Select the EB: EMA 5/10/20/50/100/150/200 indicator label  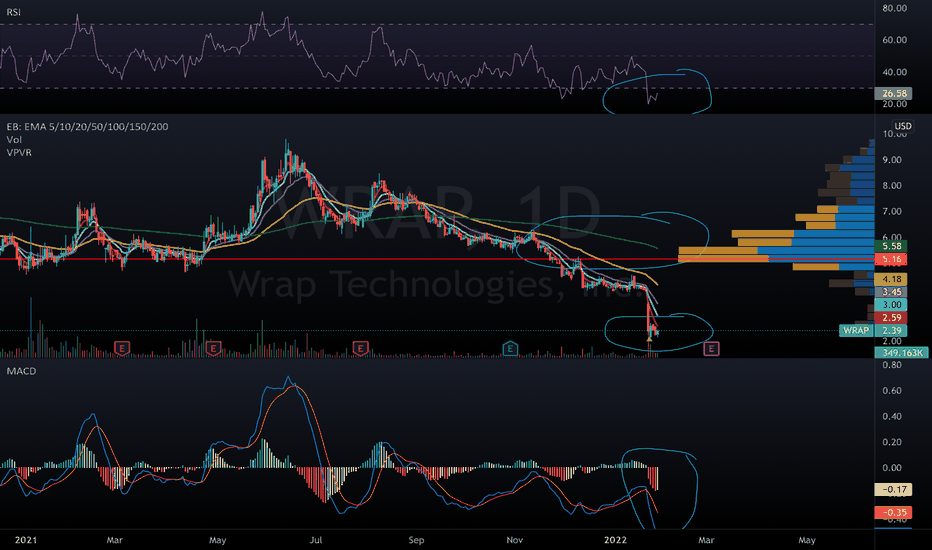pos(87,127)
